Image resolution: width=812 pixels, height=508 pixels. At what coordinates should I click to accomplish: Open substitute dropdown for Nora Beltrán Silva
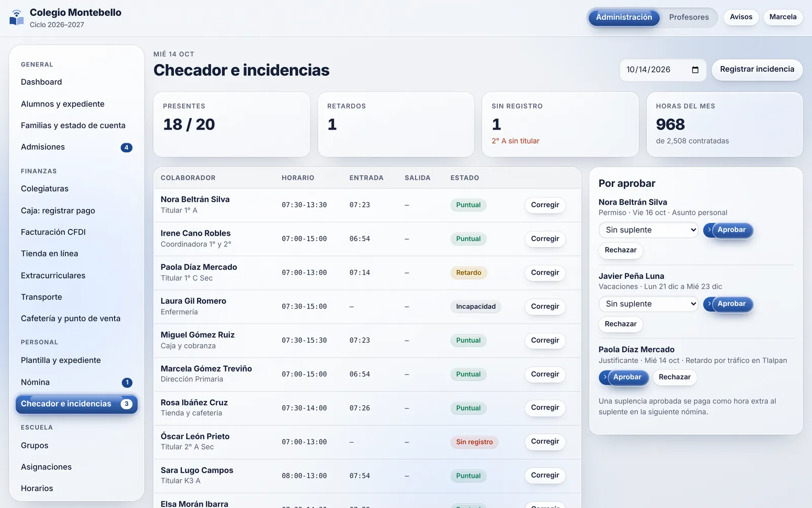[649, 230]
